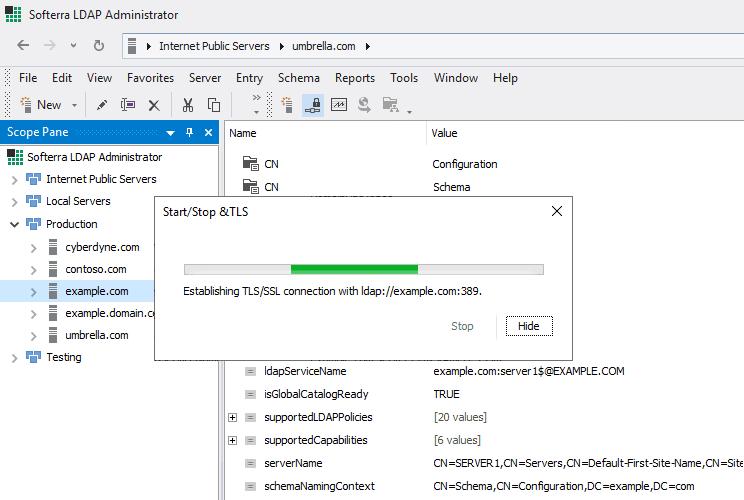The height and width of the screenshot is (500, 744).
Task: Open the Tools menu
Action: pos(404,78)
